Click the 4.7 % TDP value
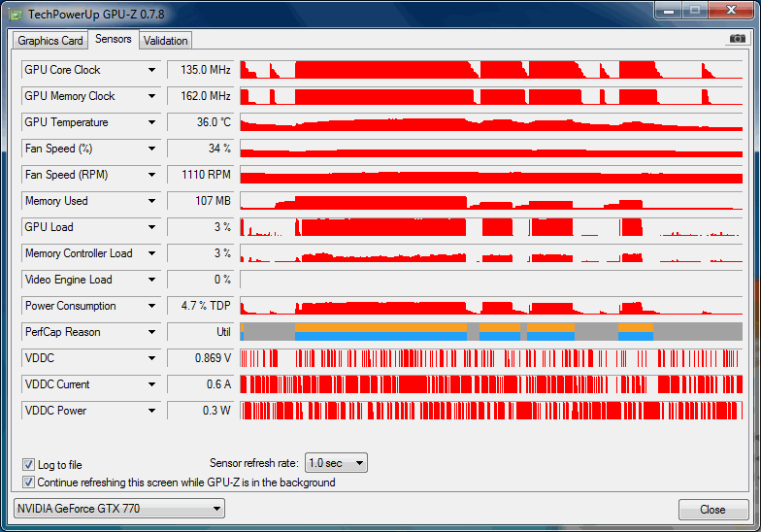The width and height of the screenshot is (761, 532). pos(200,306)
